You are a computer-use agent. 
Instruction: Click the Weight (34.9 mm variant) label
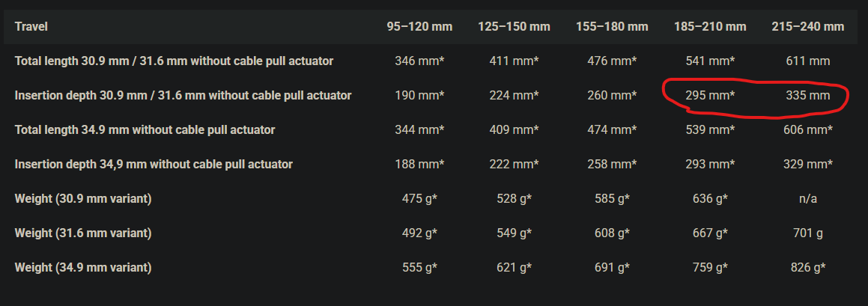(82, 267)
